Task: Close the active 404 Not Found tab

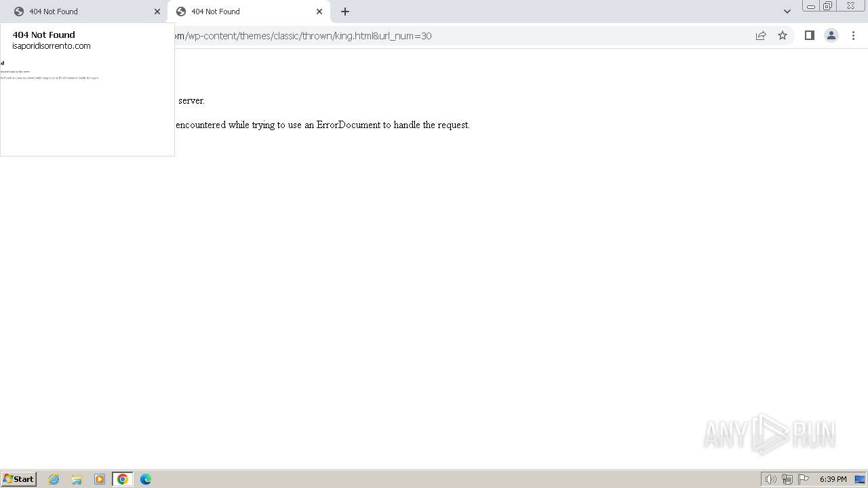Action: pyautogui.click(x=319, y=12)
